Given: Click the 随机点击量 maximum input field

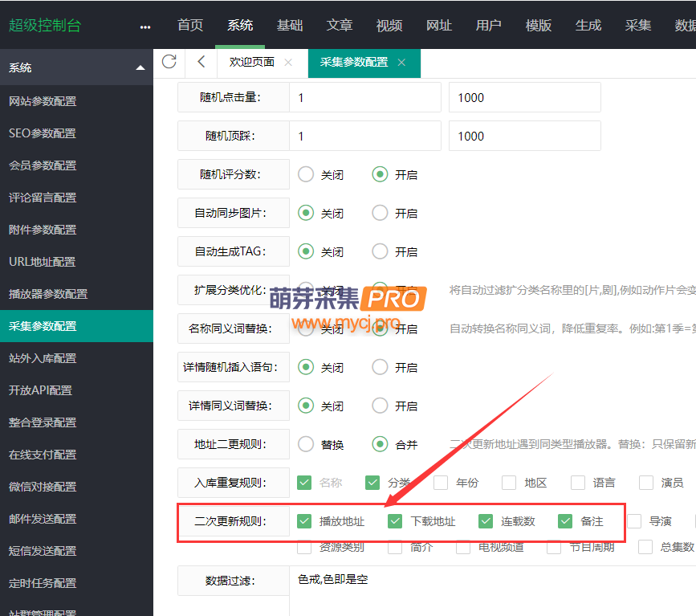Looking at the screenshot, I should coord(525,97).
